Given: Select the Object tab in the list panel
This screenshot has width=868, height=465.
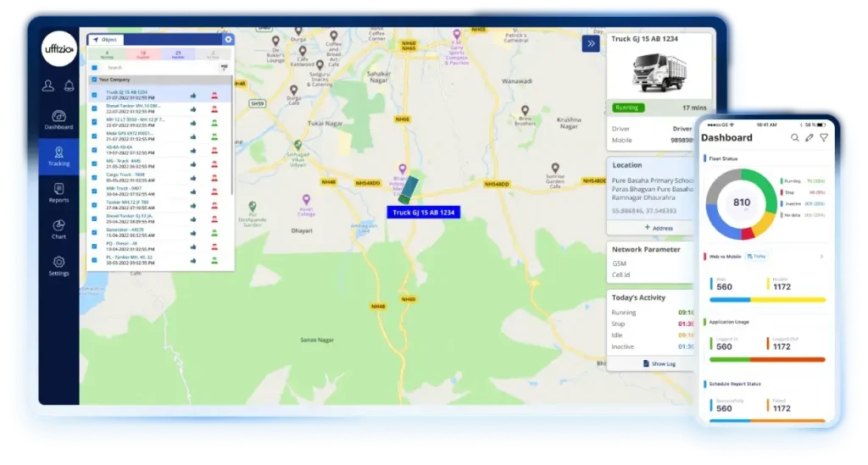Looking at the screenshot, I should (x=106, y=40).
